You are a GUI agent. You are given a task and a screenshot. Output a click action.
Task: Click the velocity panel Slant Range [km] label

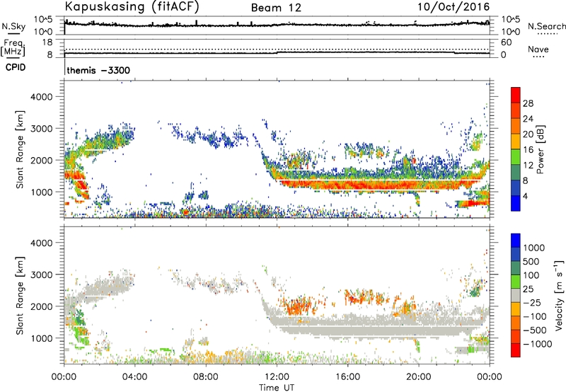(20, 296)
